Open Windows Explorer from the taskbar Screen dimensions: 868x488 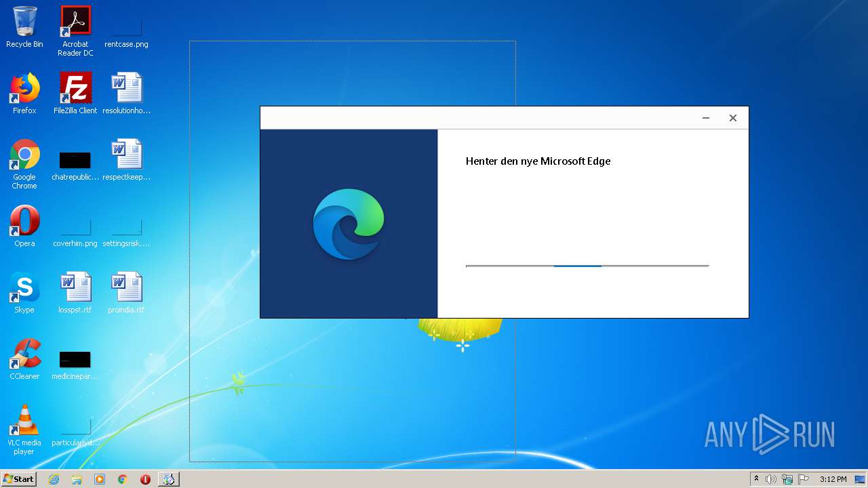(x=77, y=479)
